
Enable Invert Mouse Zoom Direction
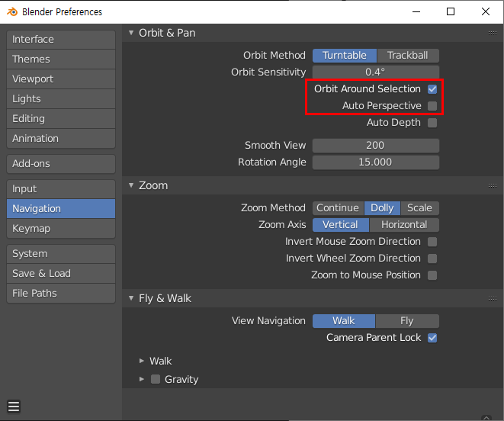pos(432,242)
